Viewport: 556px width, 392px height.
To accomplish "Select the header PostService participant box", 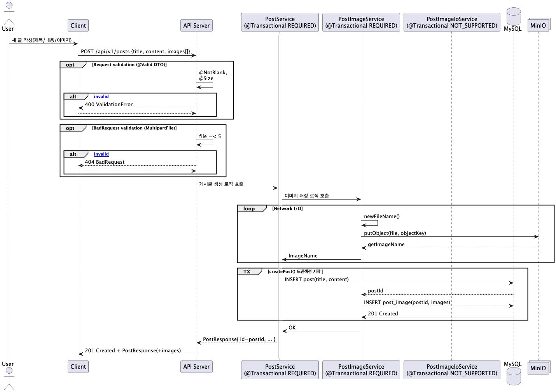I will point(280,22).
